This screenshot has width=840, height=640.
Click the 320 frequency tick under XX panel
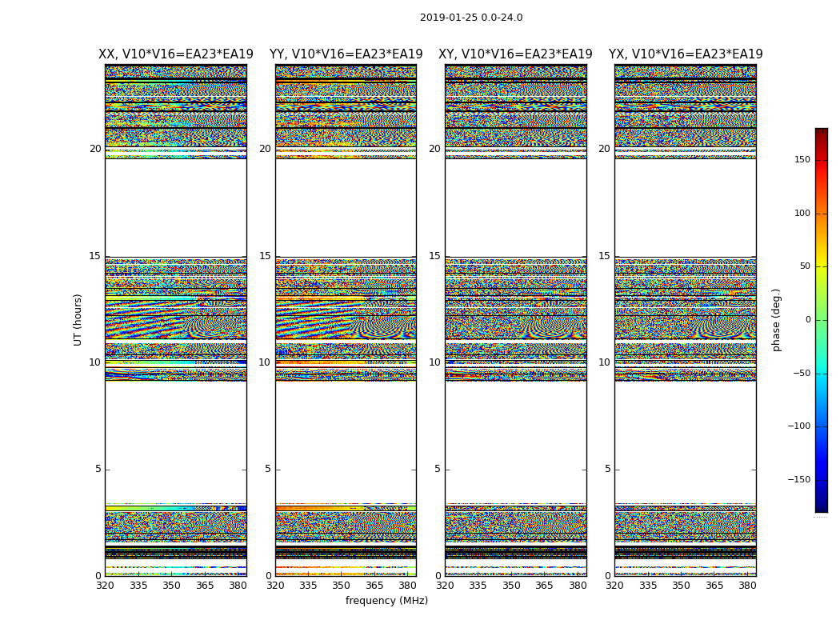pyautogui.click(x=106, y=586)
